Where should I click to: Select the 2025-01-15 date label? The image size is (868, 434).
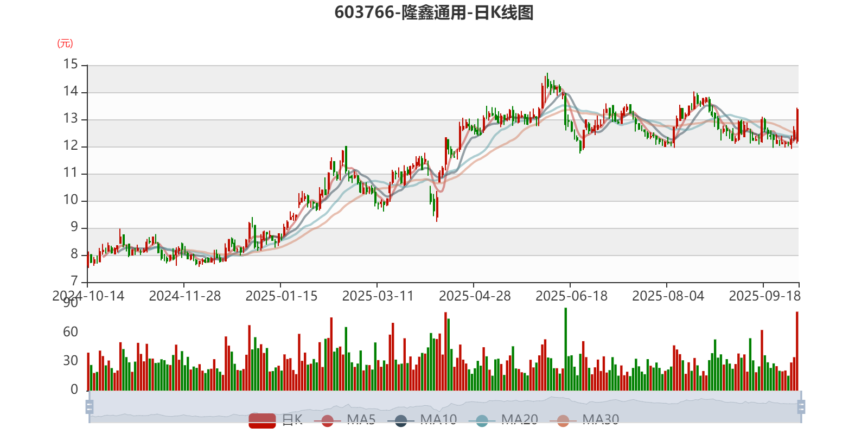tap(282, 296)
